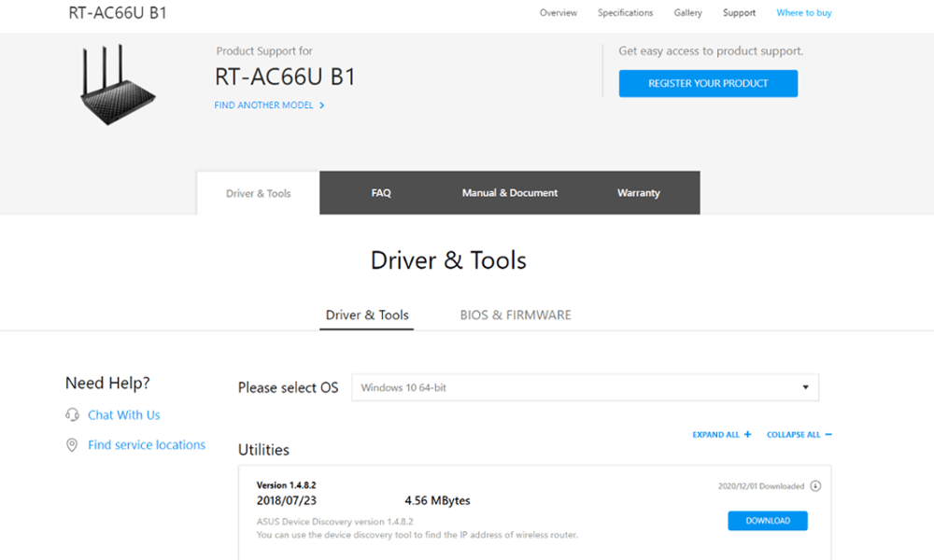
Task: Click the Product Support for label
Action: pos(264,51)
